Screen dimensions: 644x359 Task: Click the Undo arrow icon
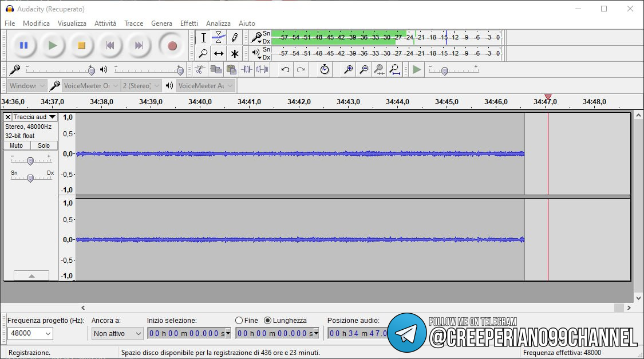(285, 70)
